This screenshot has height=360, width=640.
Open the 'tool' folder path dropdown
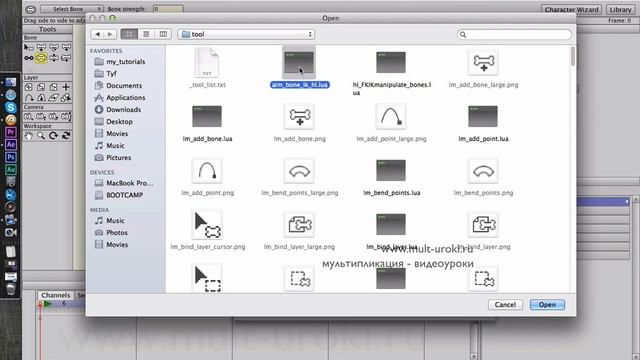point(247,34)
